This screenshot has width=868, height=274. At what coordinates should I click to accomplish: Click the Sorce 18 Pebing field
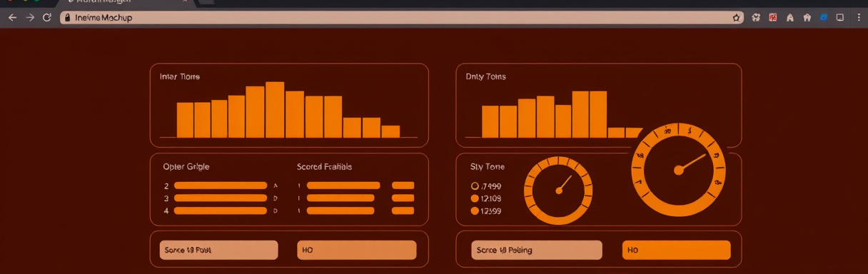537,250
